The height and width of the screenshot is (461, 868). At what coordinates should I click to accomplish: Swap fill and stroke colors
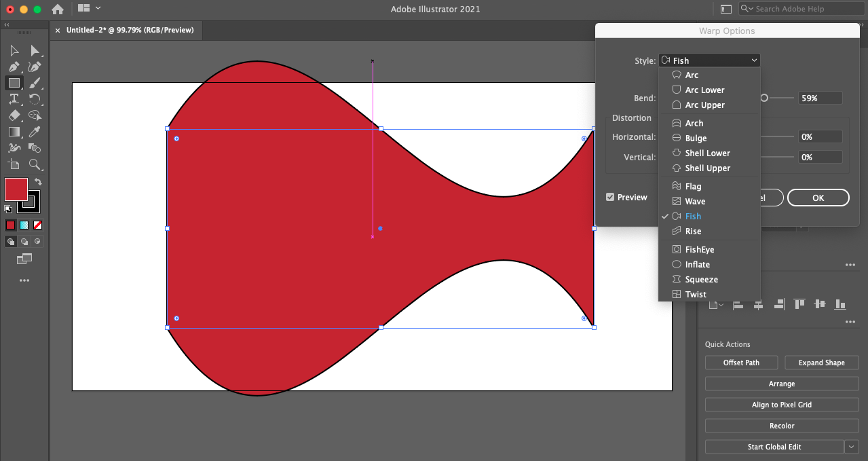pos(38,182)
